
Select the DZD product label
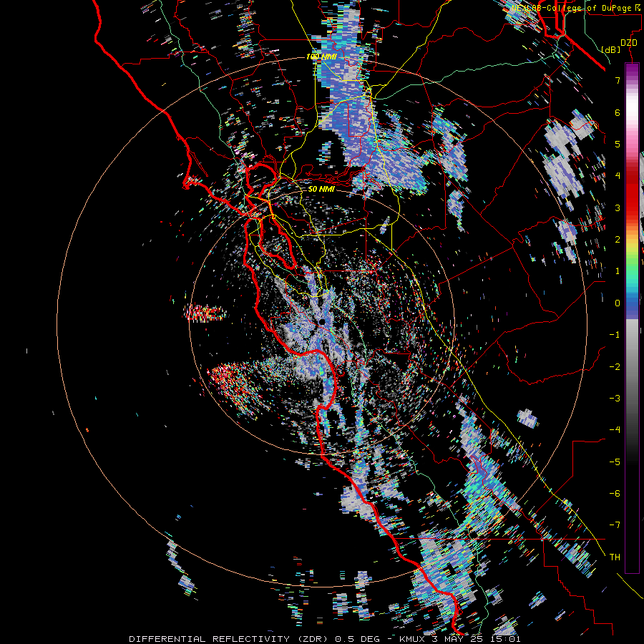coord(628,43)
